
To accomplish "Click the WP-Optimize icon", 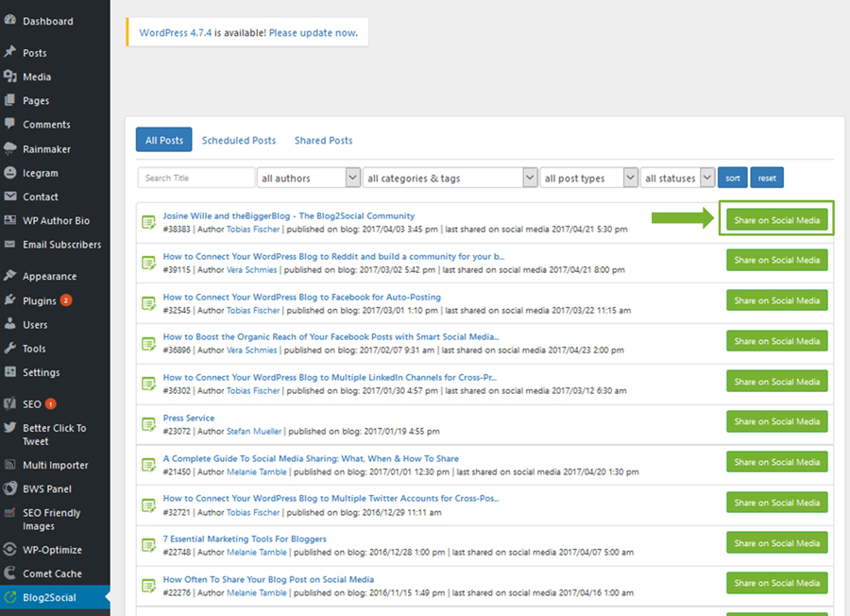I will point(9,549).
